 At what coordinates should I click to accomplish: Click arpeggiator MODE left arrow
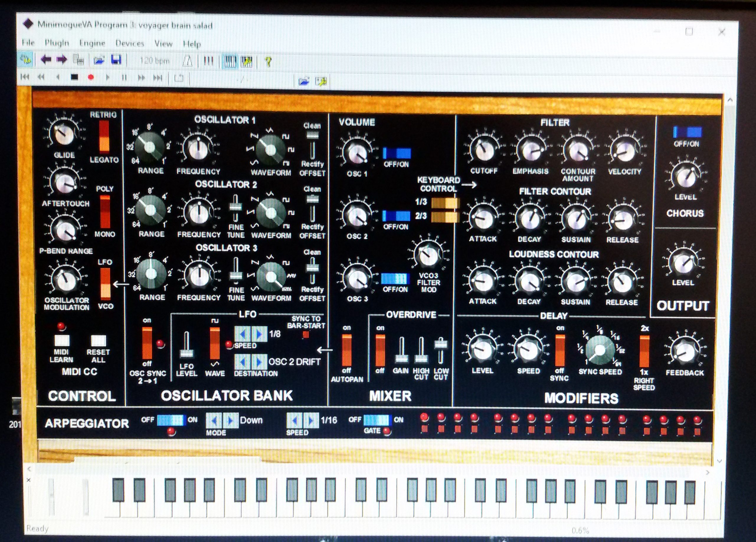coord(214,420)
